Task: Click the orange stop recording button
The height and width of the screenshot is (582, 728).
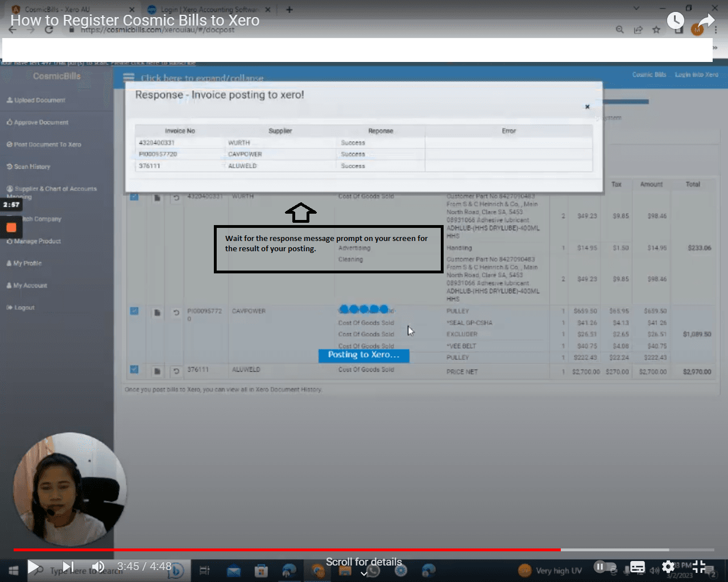Action: pos(11,227)
